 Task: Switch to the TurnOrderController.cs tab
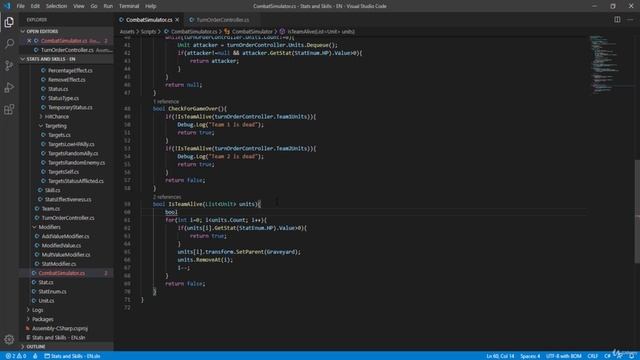click(222, 20)
